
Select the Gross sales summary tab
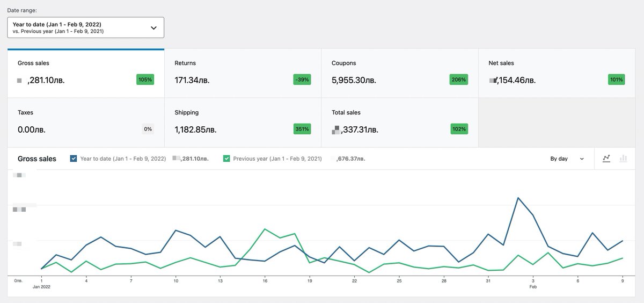(x=86, y=73)
